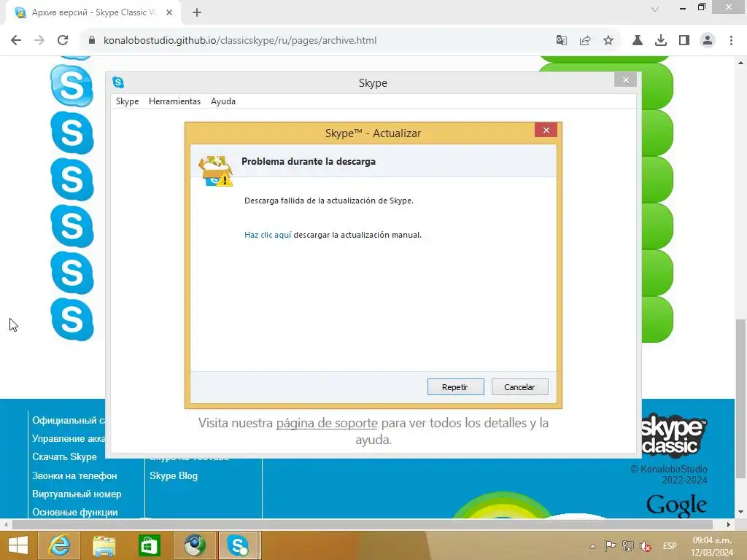Open the 'Скачать Skype' footer link
The height and width of the screenshot is (560, 747).
click(64, 456)
